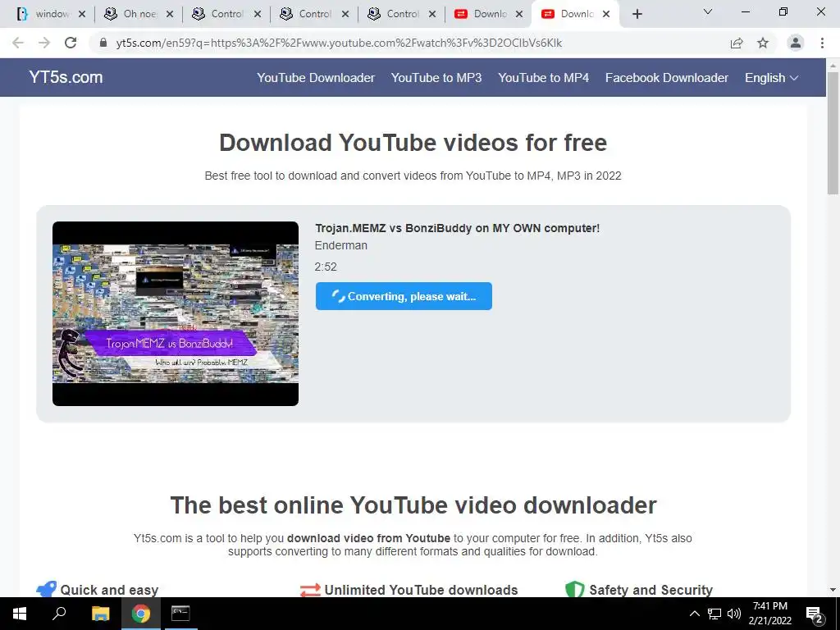Bookmark this page with star icon
Viewport: 840px width, 630px height.
(763, 43)
